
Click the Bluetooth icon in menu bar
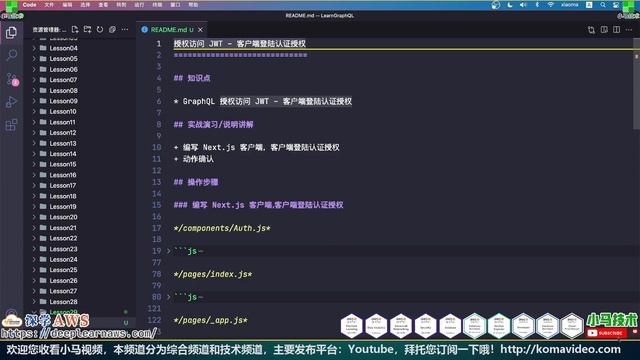[537, 5]
